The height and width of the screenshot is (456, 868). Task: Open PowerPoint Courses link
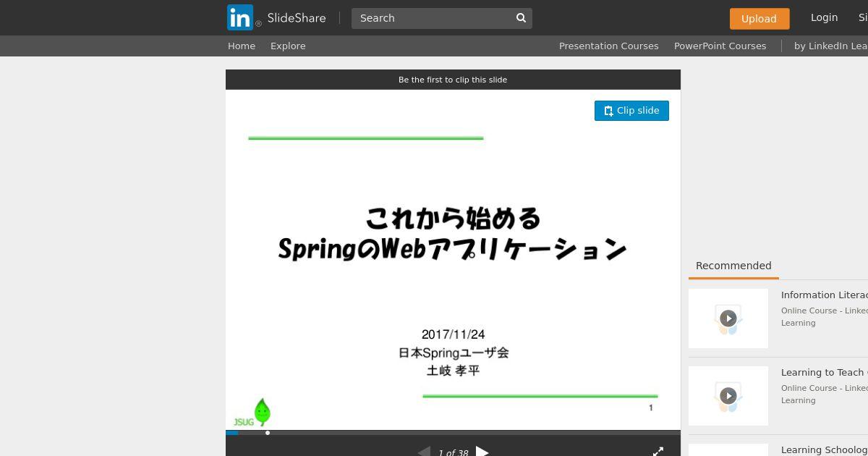pyautogui.click(x=720, y=46)
